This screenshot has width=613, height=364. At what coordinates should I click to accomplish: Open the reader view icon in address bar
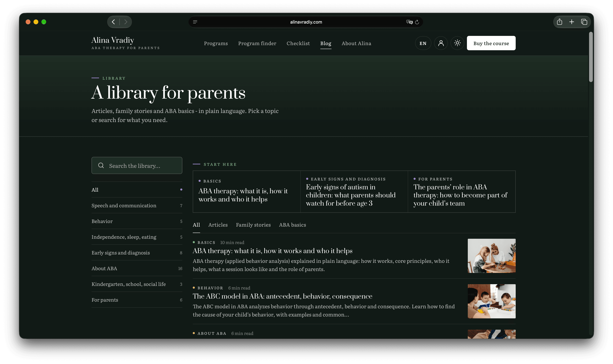(x=195, y=22)
